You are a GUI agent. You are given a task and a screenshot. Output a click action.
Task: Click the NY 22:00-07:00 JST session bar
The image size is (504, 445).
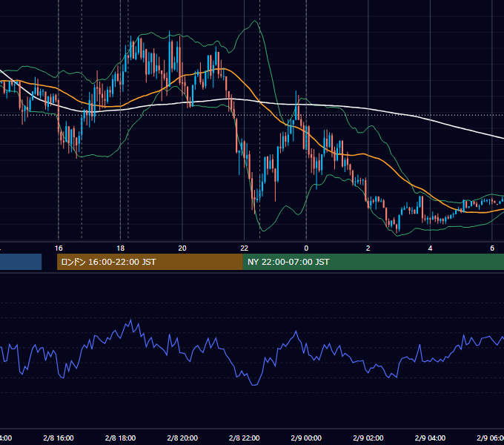pyautogui.click(x=373, y=262)
